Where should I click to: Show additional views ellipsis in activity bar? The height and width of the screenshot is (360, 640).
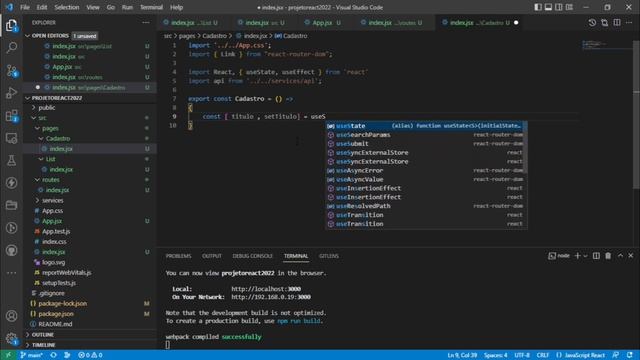click(x=11, y=272)
